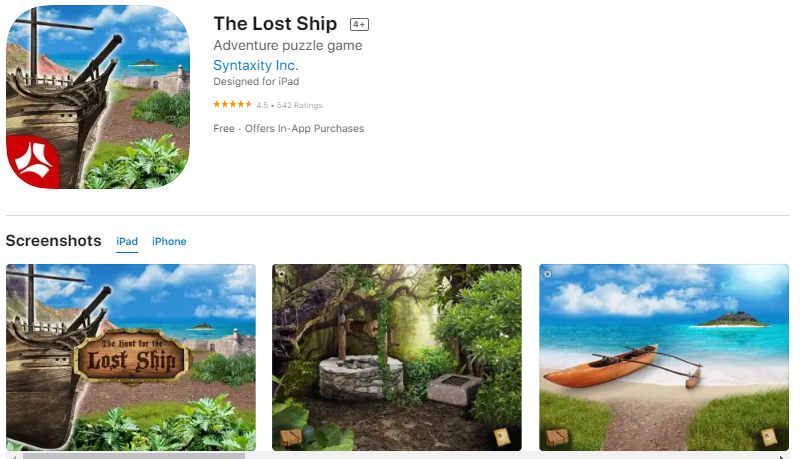
Task: Click gear icon in the jungle well screenshot
Action: (281, 274)
